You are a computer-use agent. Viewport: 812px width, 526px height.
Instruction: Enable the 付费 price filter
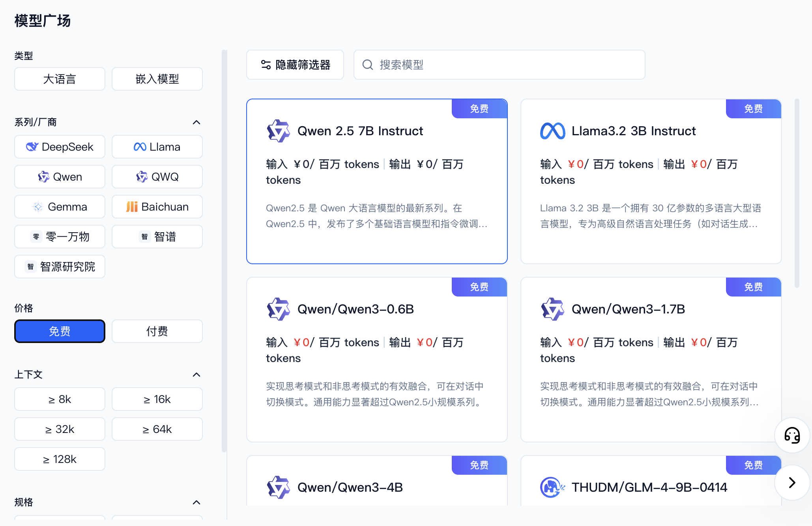pyautogui.click(x=157, y=331)
